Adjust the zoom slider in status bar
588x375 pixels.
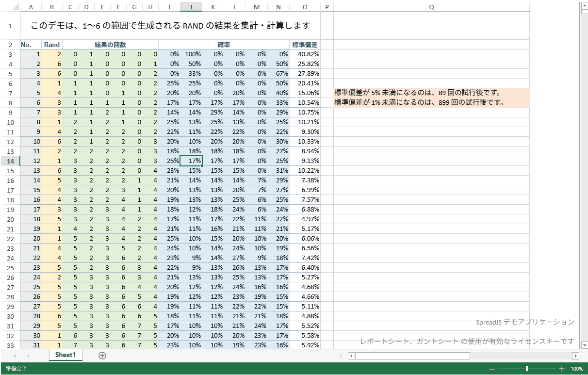[527, 369]
